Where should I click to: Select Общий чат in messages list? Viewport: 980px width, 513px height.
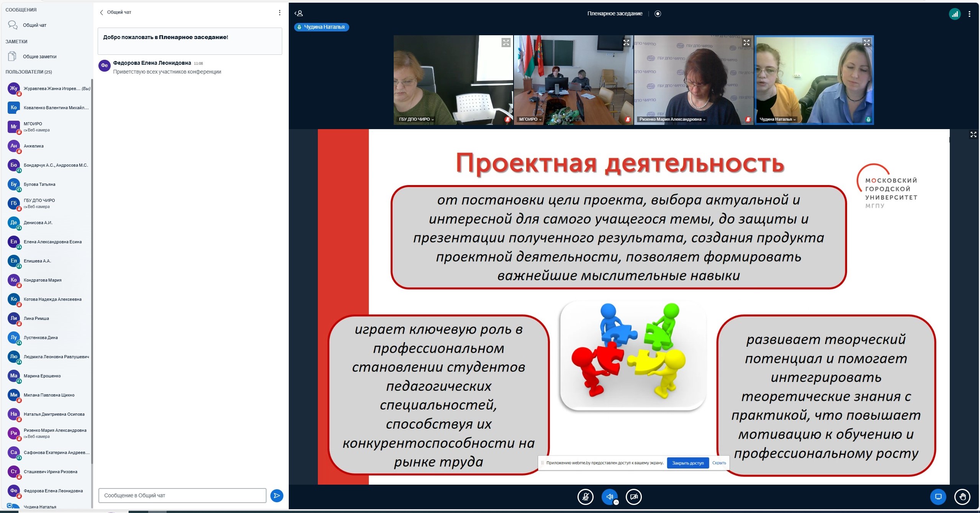pos(34,25)
